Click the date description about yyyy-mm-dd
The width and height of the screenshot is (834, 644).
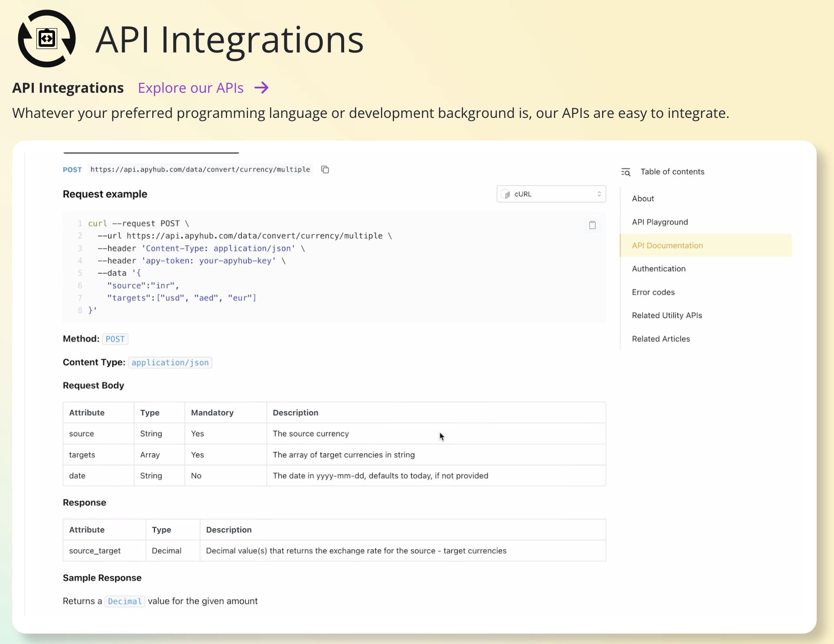click(x=380, y=475)
